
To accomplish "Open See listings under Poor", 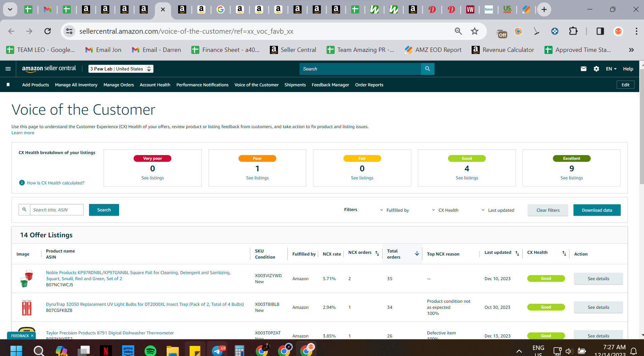I will coord(257,178).
